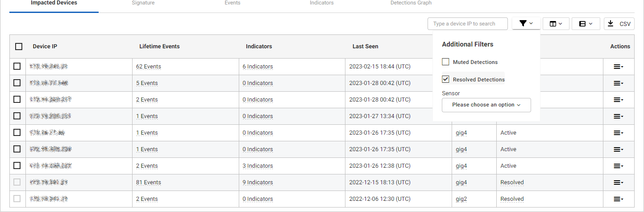Click the row density icon button
The image size is (644, 212).
586,24
